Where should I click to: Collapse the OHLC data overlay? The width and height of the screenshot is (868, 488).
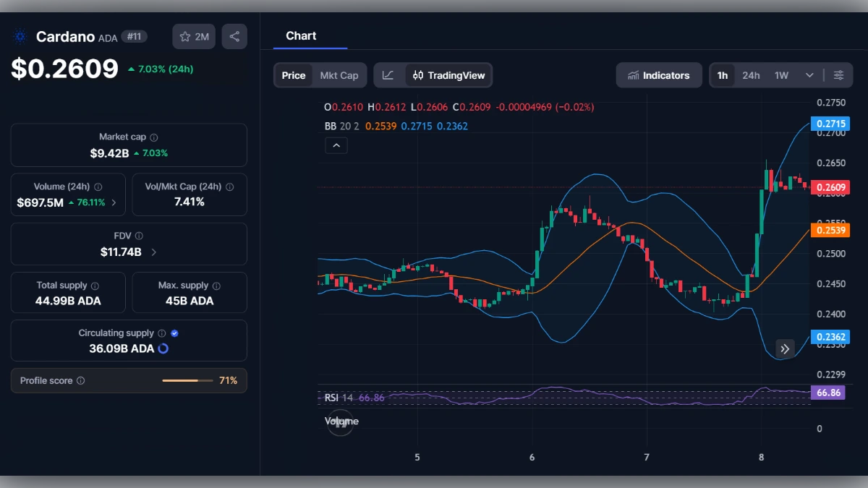tap(336, 145)
